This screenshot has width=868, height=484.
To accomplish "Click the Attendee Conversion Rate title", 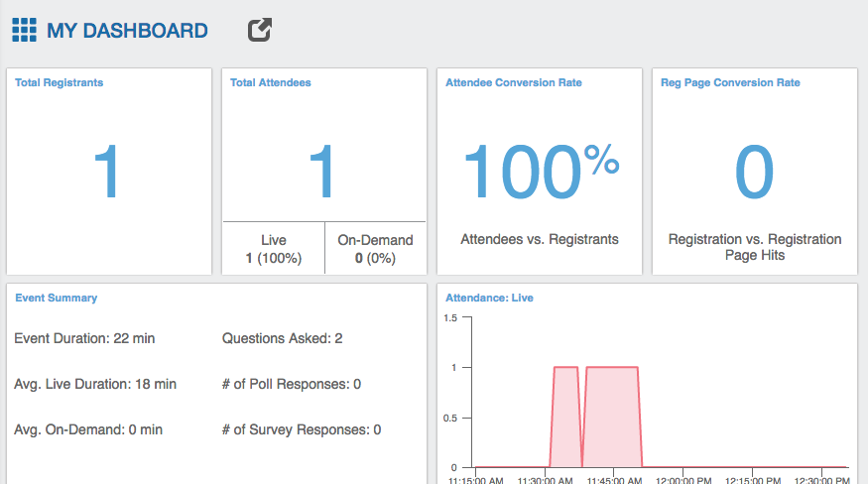I will click(514, 83).
